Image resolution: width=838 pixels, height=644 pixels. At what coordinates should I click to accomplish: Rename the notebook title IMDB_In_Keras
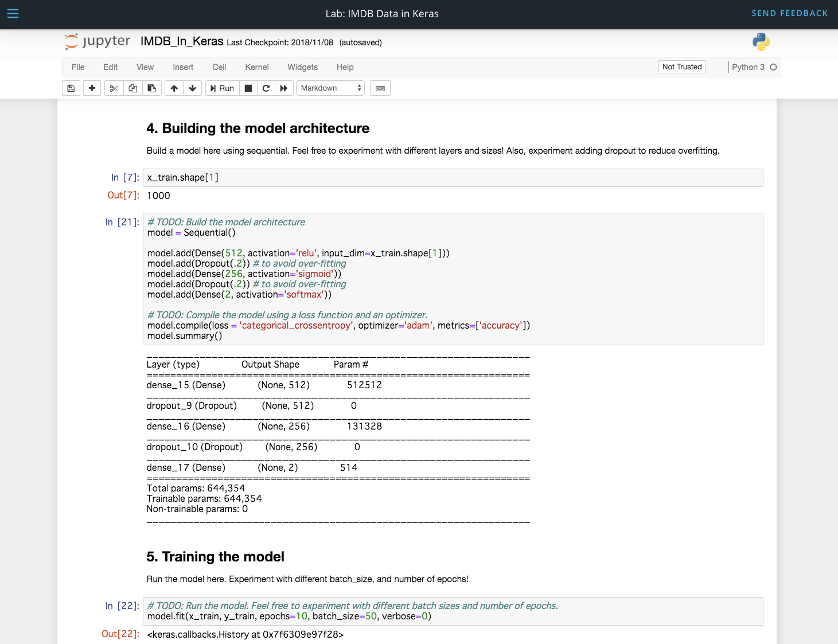point(182,41)
